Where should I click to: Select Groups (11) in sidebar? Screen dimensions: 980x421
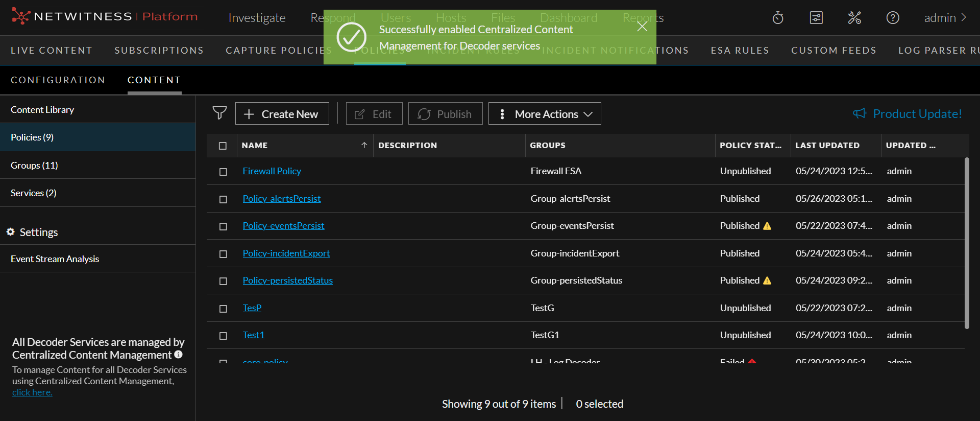97,165
